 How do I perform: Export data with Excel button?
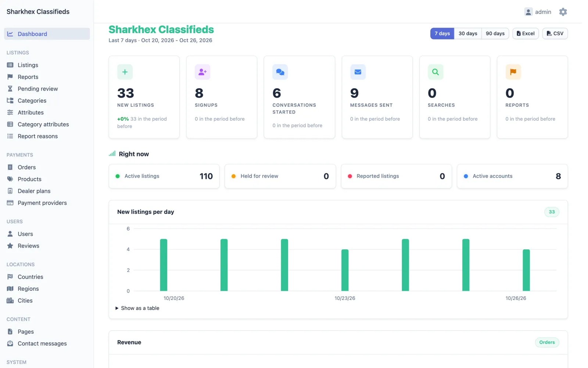click(x=526, y=33)
